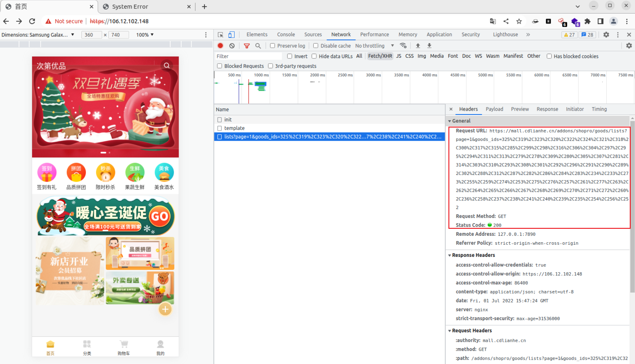This screenshot has width=635, height=364.
Task: Click the record network log button
Action: 220,46
